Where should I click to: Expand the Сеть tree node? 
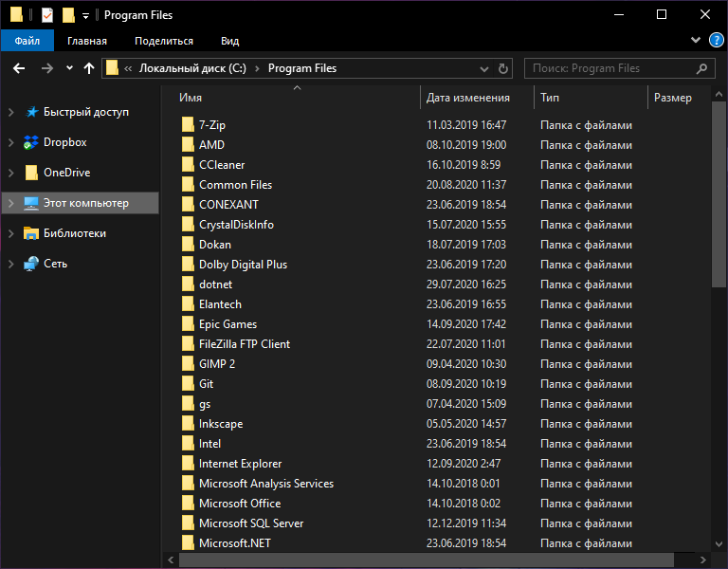click(11, 264)
